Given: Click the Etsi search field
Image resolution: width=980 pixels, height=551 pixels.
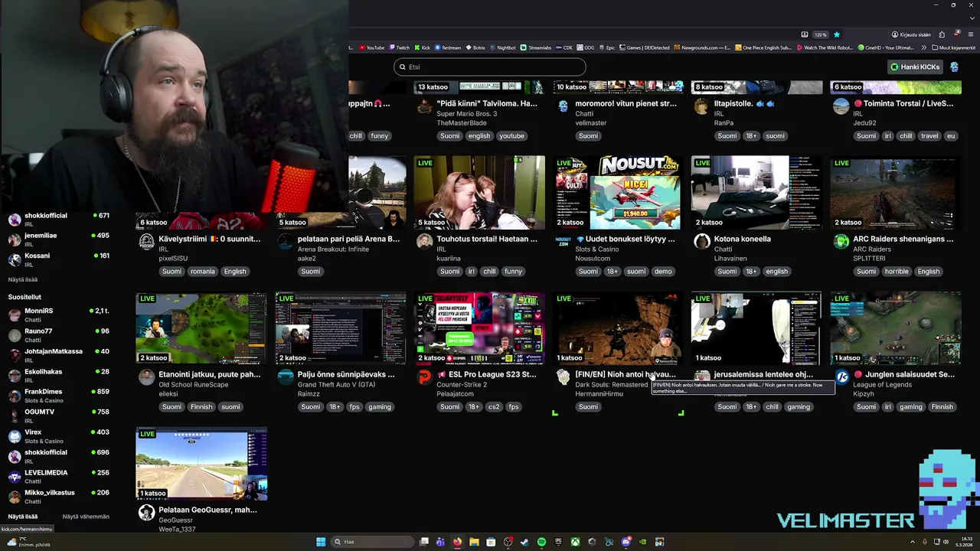Looking at the screenshot, I should tap(490, 67).
